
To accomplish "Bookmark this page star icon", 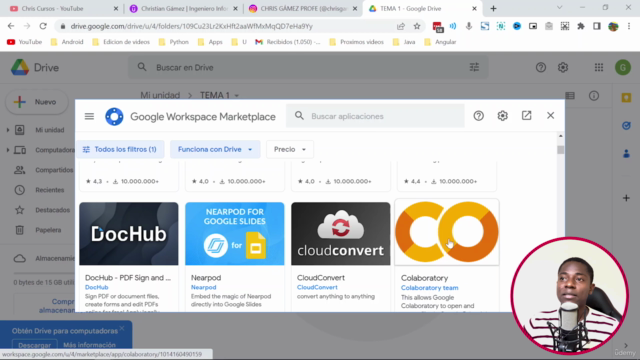I will (417, 26).
